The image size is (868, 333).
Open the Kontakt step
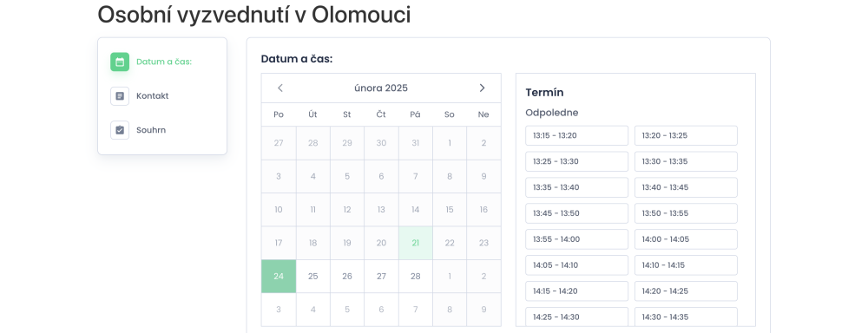152,96
